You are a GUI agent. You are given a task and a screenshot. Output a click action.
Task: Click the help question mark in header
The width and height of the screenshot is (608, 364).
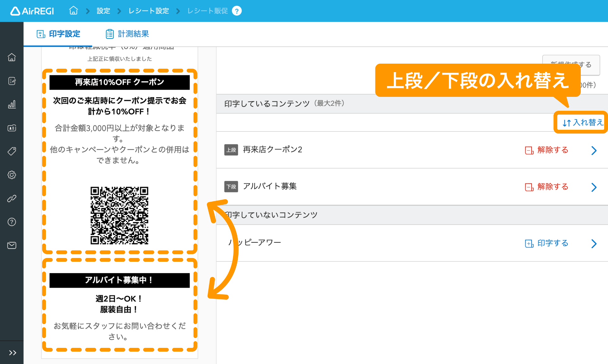pyautogui.click(x=237, y=11)
